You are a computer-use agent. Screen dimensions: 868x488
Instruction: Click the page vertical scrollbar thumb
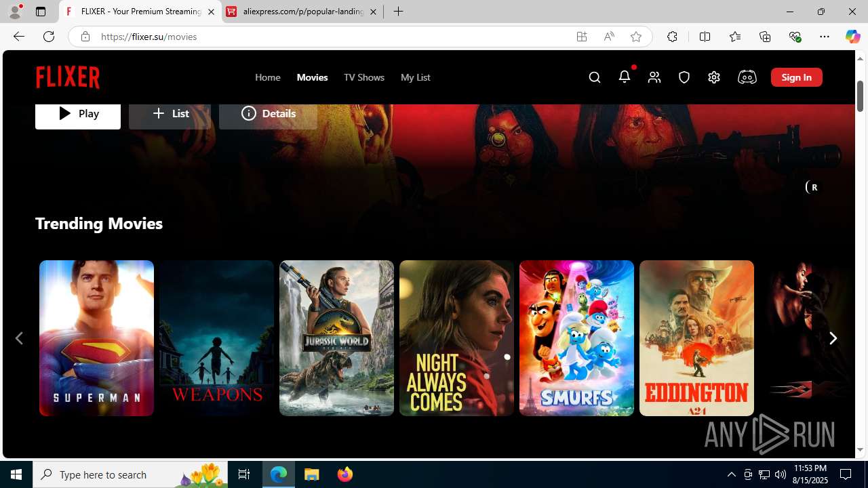click(860, 96)
